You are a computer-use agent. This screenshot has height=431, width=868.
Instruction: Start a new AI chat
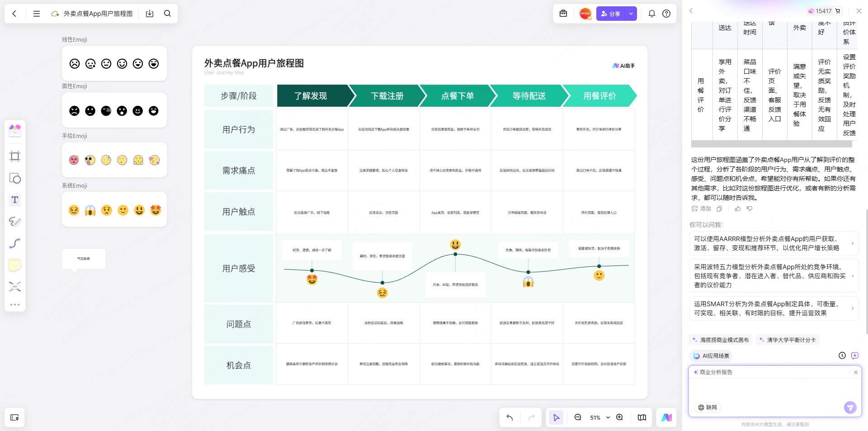point(855,355)
